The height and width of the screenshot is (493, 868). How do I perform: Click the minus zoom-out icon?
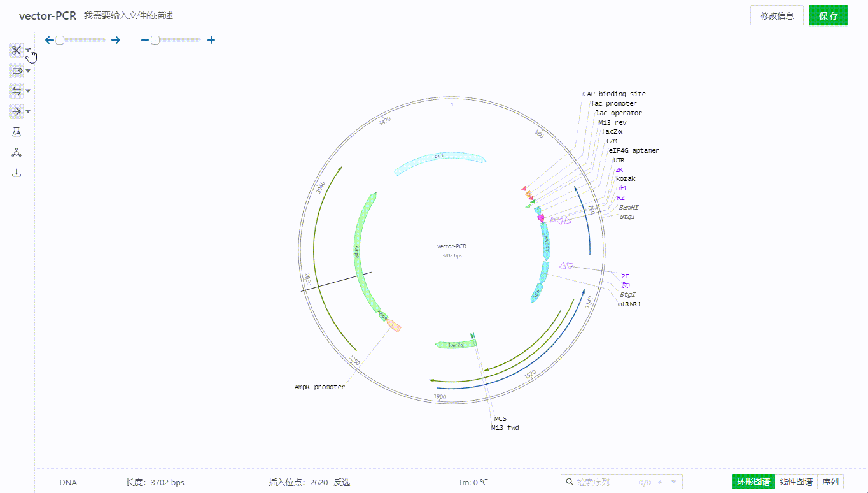[145, 40]
